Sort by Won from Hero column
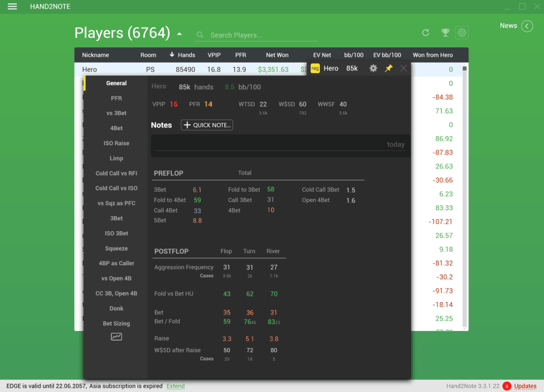This screenshot has width=544, height=392. [432, 55]
